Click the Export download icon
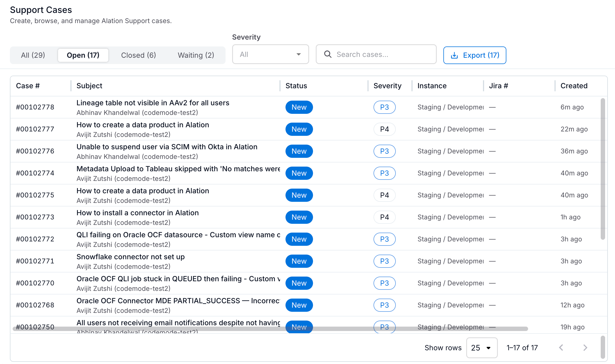The image size is (615, 364). [x=454, y=56]
